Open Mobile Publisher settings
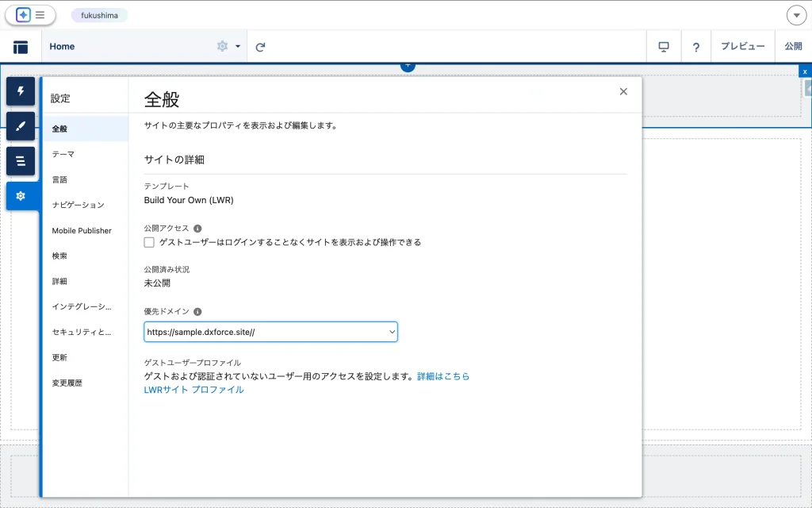The height and width of the screenshot is (508, 812). [x=82, y=230]
